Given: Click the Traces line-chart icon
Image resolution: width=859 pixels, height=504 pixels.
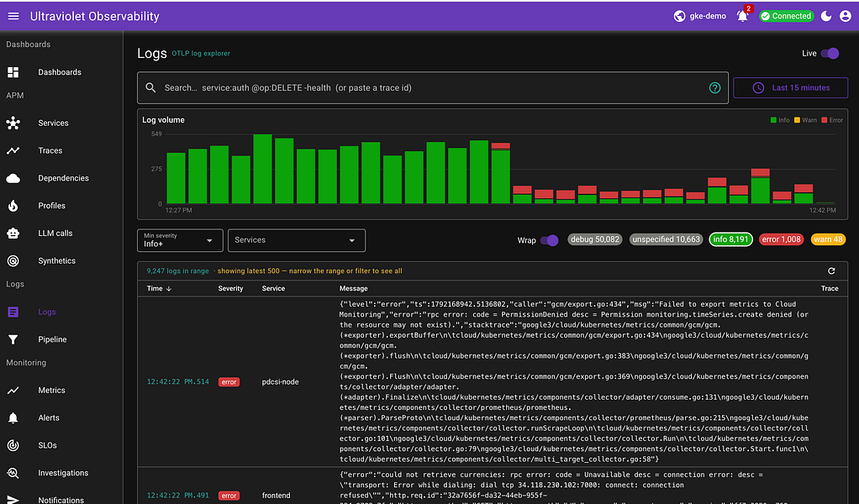Looking at the screenshot, I should [x=13, y=150].
